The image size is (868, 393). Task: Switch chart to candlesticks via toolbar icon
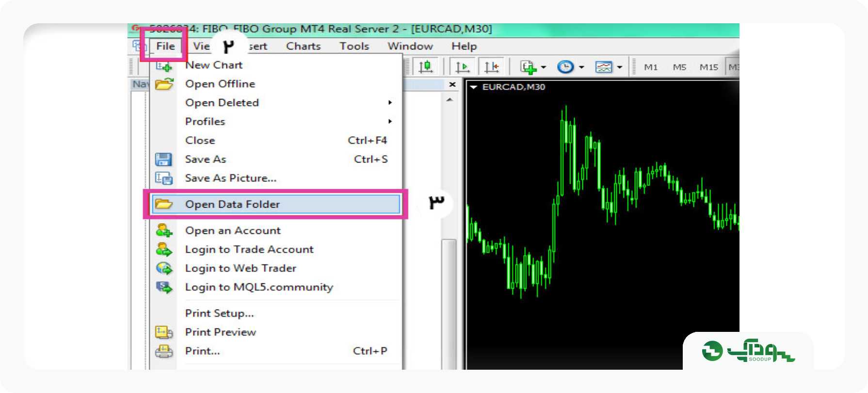coord(426,66)
